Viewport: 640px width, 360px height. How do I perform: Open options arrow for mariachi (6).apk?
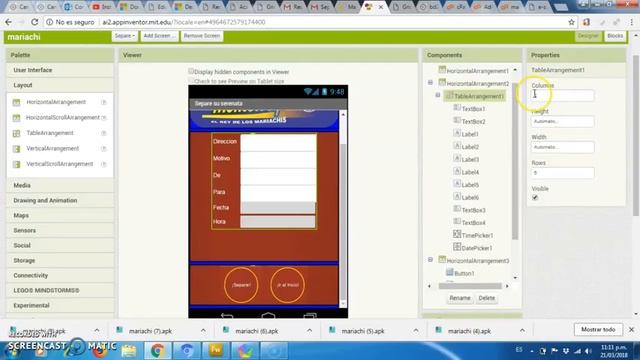[x=309, y=330]
